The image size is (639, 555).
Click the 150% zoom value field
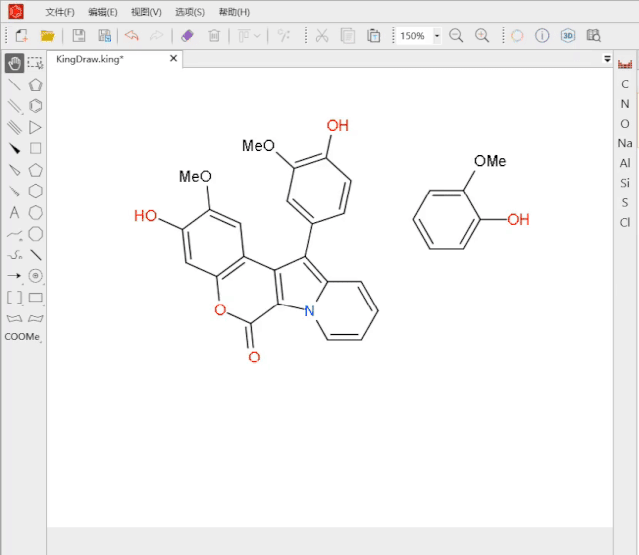pos(415,36)
